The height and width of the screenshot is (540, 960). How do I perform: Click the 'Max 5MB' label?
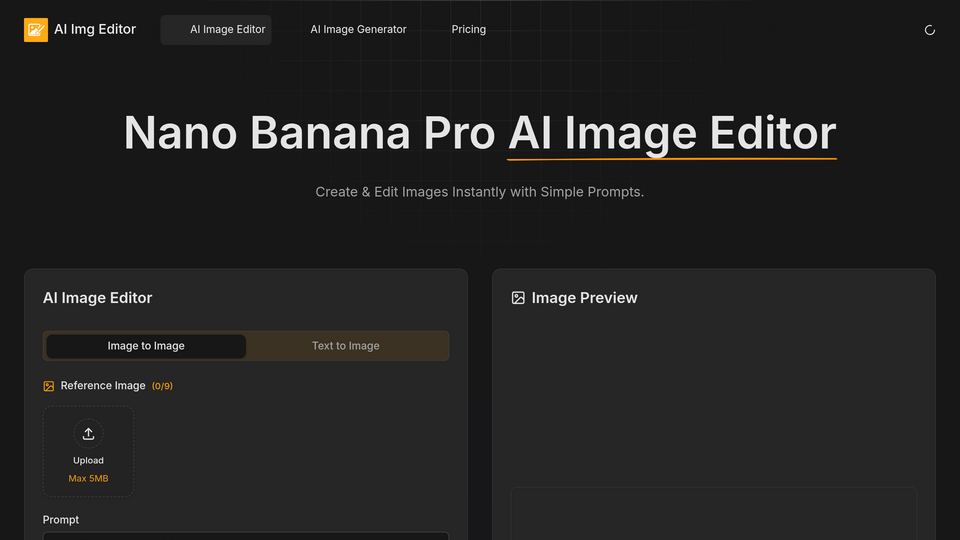[x=88, y=478]
